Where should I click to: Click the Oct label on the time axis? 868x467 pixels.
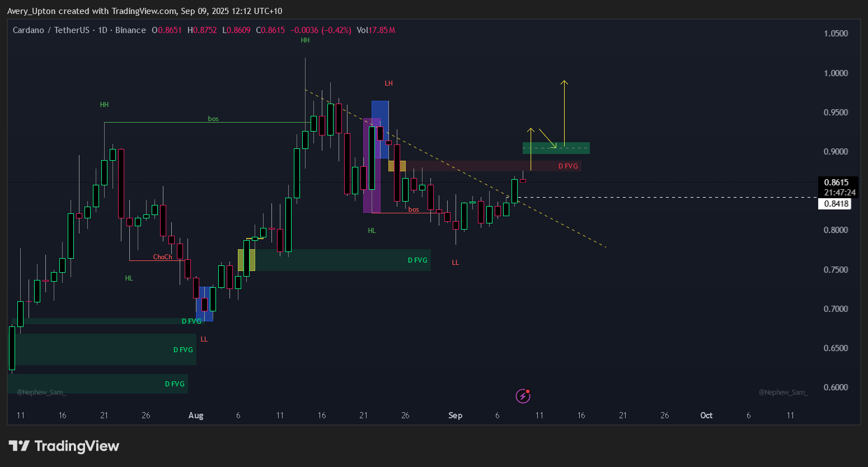click(706, 415)
